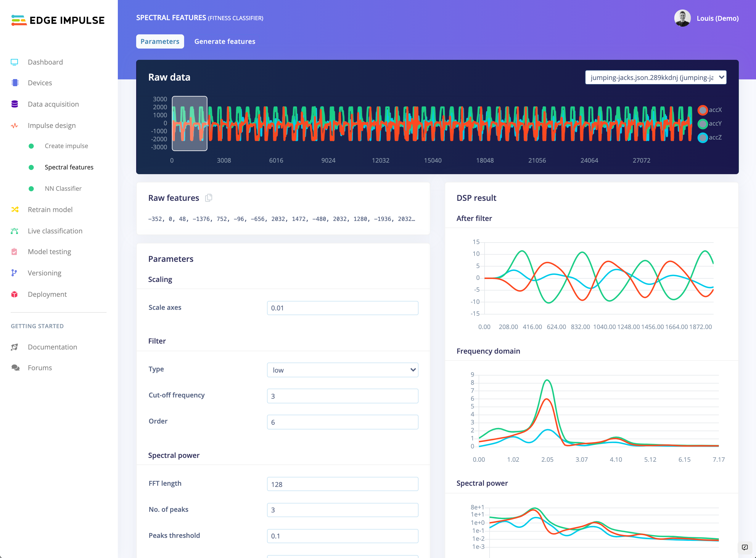756x558 pixels.
Task: Click the Deployment package icon
Action: pos(14,294)
